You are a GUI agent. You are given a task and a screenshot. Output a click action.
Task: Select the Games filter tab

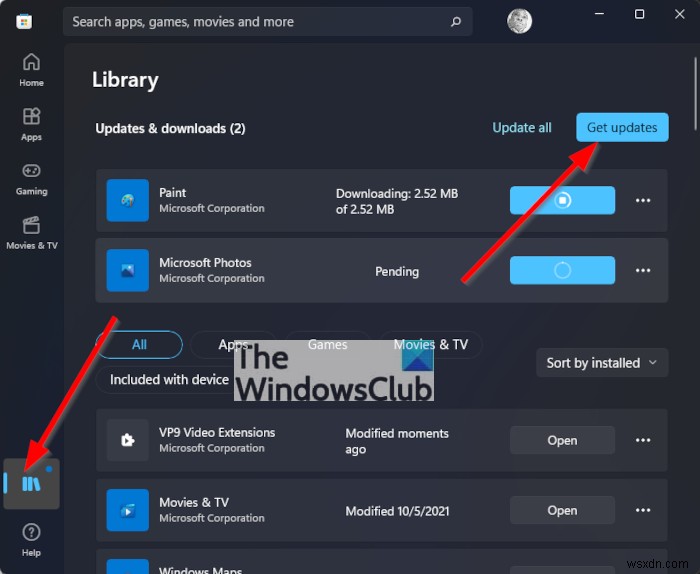pyautogui.click(x=328, y=345)
